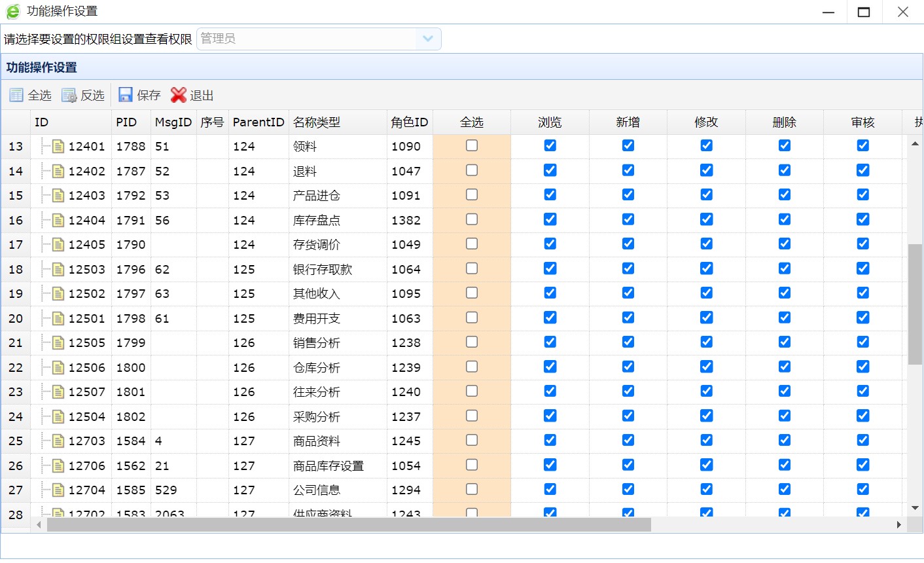Select the 往来分析 name cell
Image resolution: width=924 pixels, height=563 pixels.
tap(338, 391)
